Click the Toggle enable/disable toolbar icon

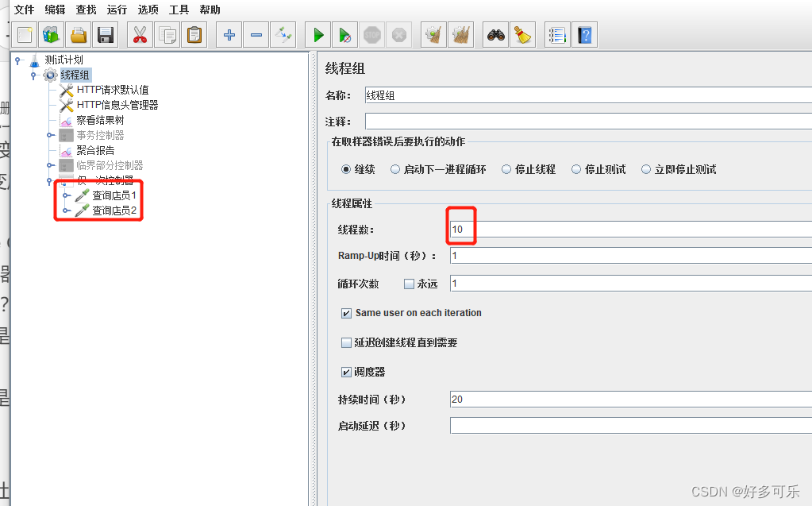click(283, 35)
